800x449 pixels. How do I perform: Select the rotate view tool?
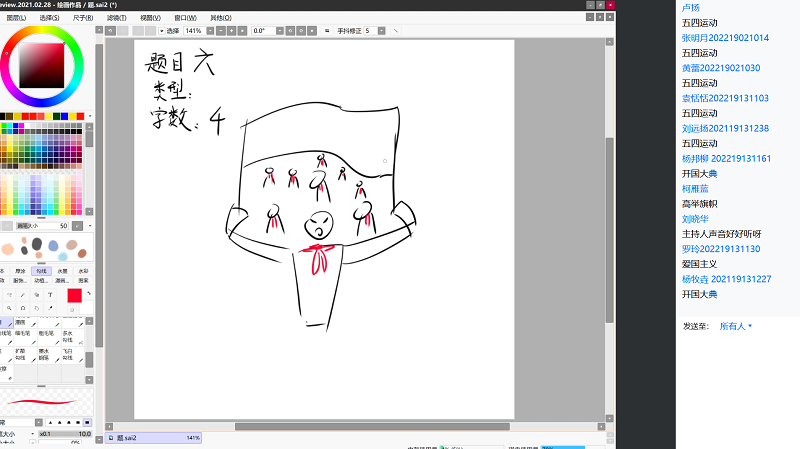click(22, 308)
